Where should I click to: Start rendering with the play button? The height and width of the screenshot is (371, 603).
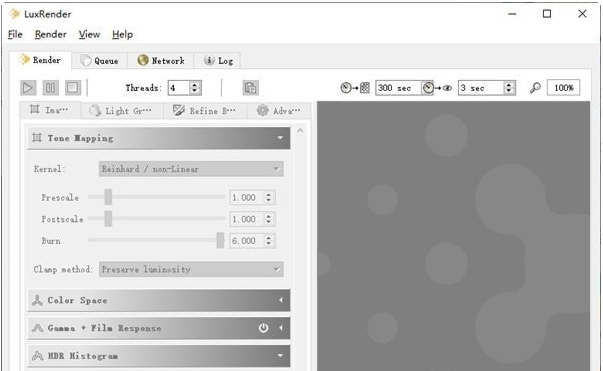point(28,88)
